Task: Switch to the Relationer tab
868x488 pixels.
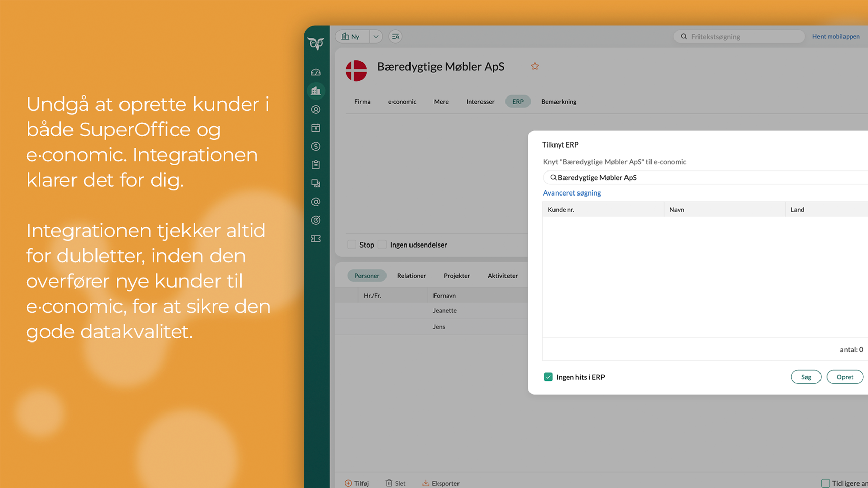Action: [411, 276]
